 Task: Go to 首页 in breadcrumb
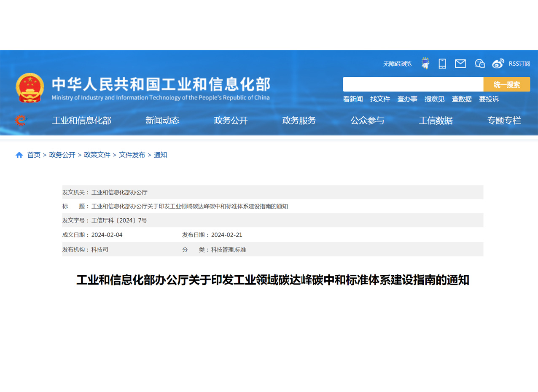click(x=34, y=155)
